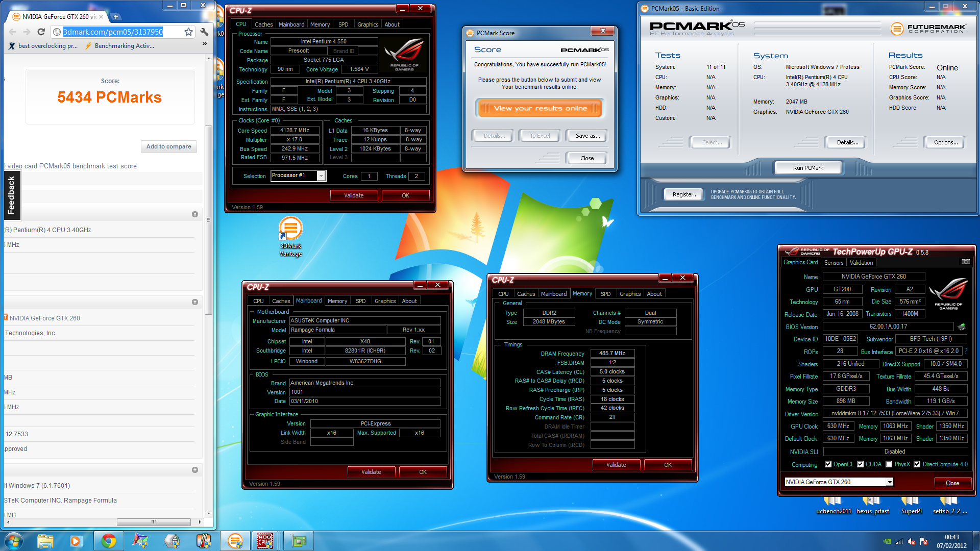Open the SuperPI desktop folder
The image size is (980, 551).
[x=911, y=506]
